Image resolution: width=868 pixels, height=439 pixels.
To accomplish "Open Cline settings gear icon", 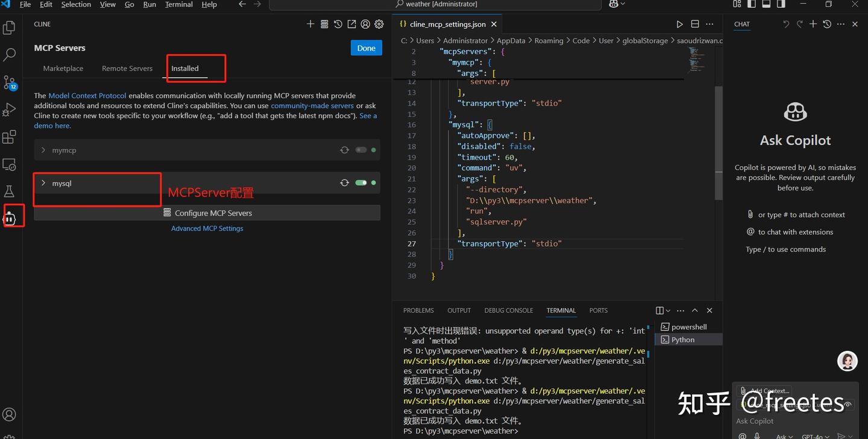I will tap(379, 24).
